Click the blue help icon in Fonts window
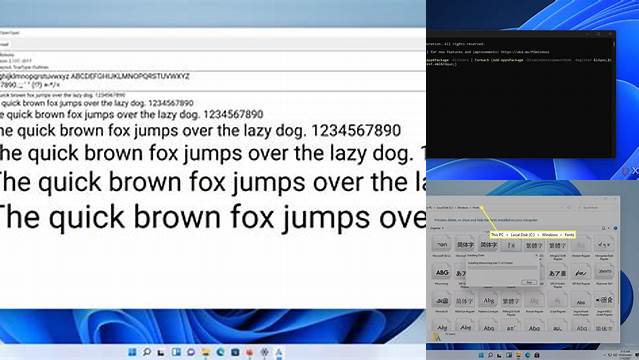 coord(615,228)
